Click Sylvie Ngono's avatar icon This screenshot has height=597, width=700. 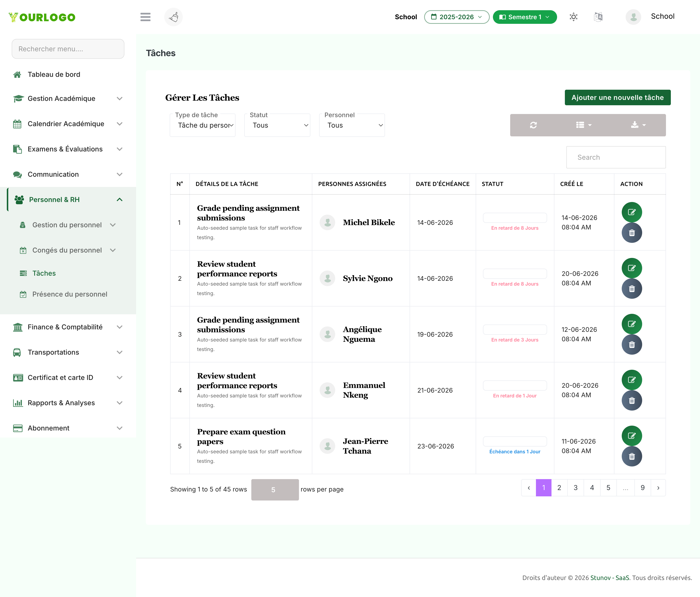click(327, 278)
